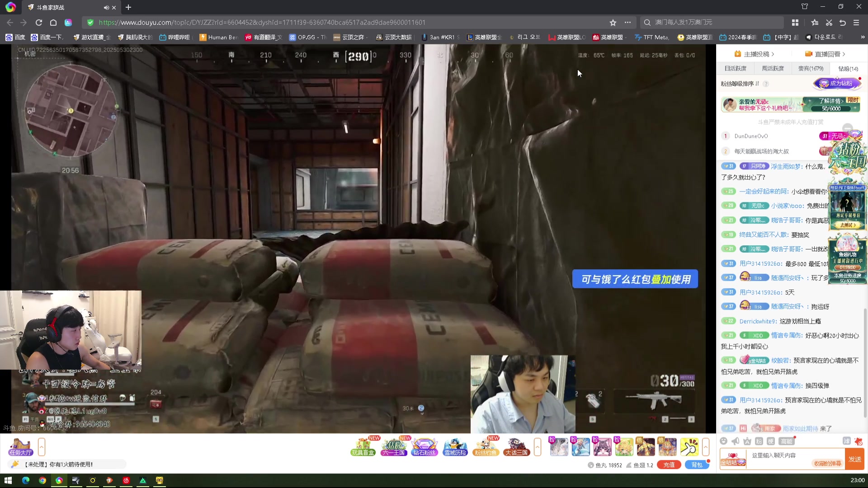Expand the 任务大厅 side arrow
The image size is (868, 488).
click(42, 447)
